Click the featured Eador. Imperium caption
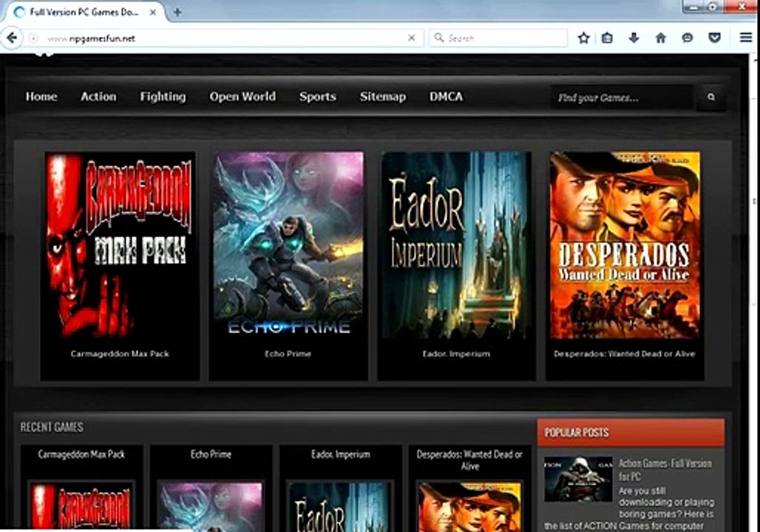 (x=456, y=354)
